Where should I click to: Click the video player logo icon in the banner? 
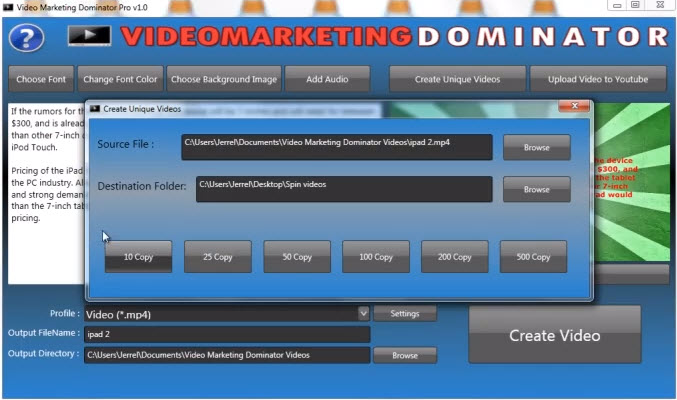(89, 35)
